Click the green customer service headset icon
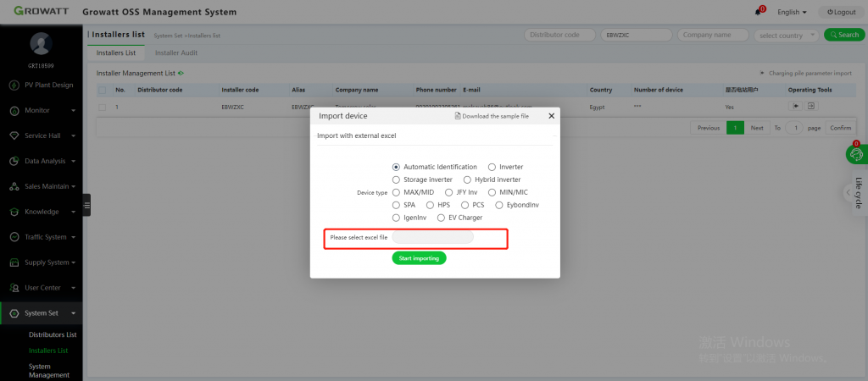The image size is (868, 381). pos(856,155)
